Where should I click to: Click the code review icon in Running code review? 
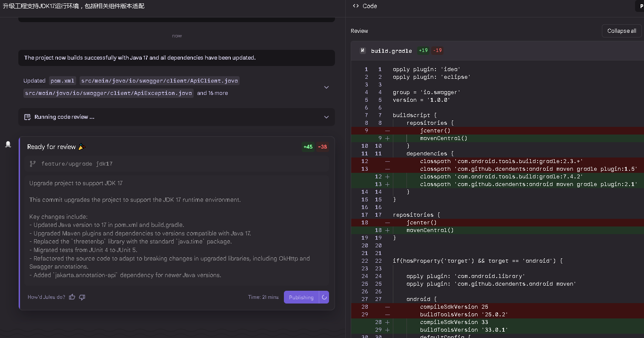[27, 117]
